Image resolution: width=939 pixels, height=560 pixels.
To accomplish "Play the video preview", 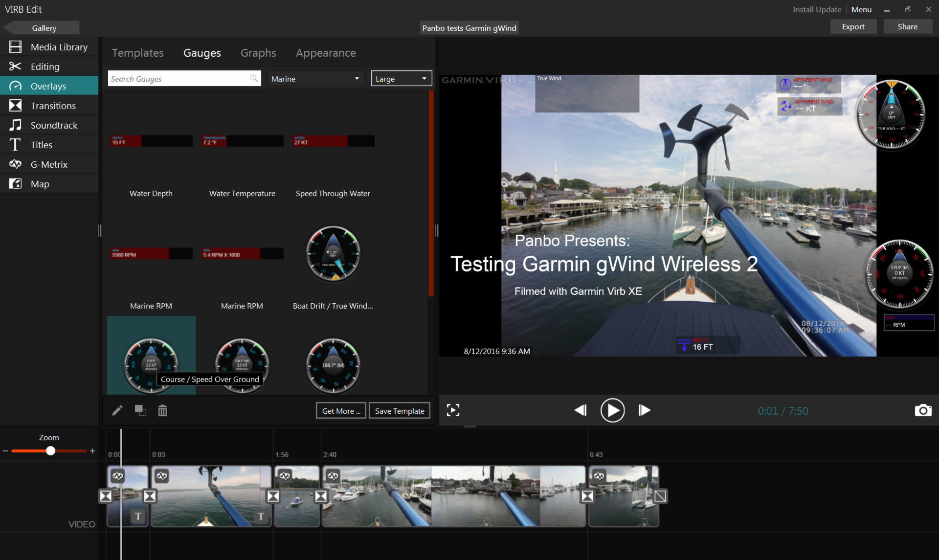I will [x=612, y=410].
